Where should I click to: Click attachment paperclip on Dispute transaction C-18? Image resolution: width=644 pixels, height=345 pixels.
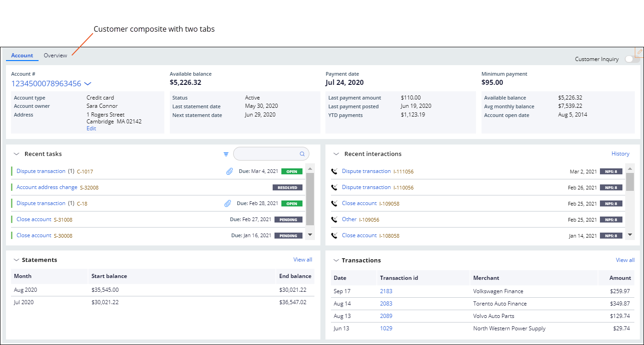(227, 203)
